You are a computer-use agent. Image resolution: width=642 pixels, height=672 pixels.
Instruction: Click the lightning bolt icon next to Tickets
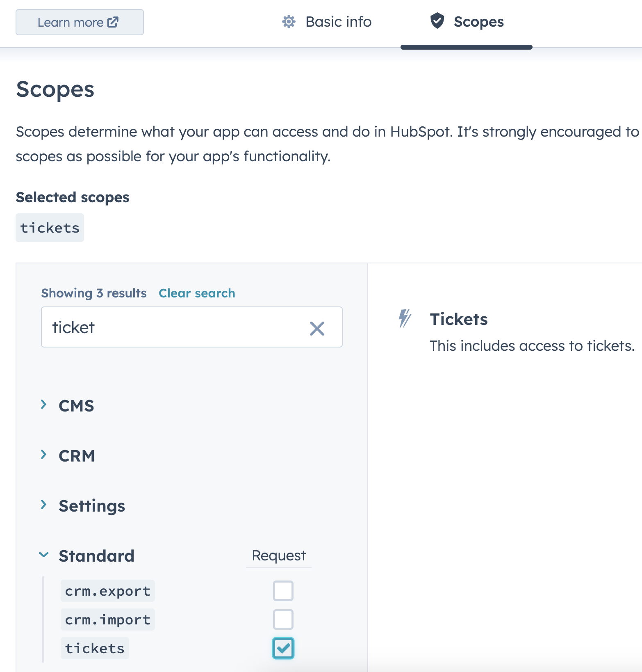pyautogui.click(x=404, y=319)
